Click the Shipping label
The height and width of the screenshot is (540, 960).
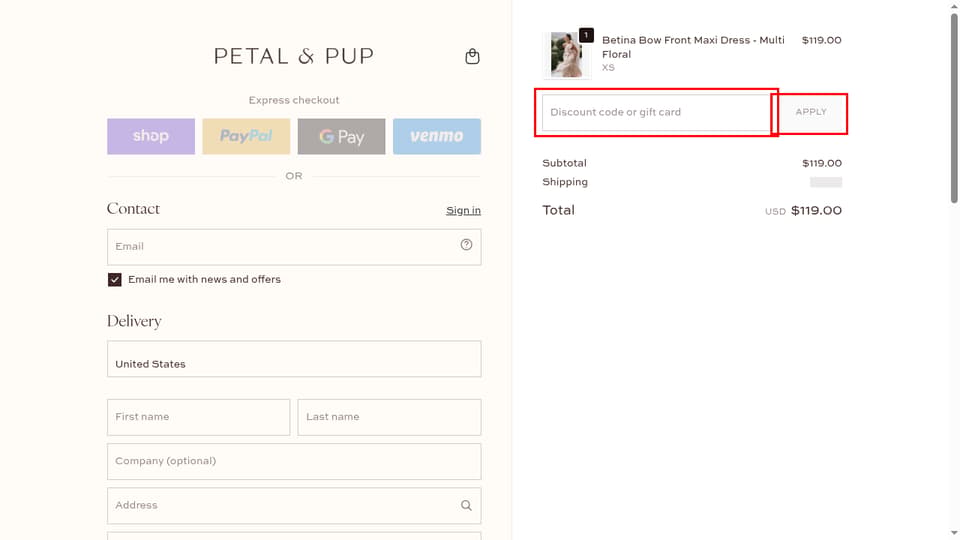pos(565,182)
